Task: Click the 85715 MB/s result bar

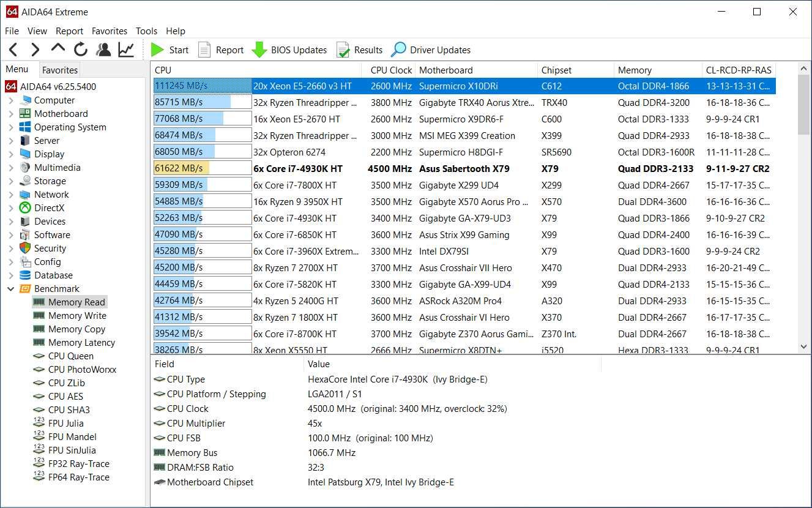Action: coord(203,102)
